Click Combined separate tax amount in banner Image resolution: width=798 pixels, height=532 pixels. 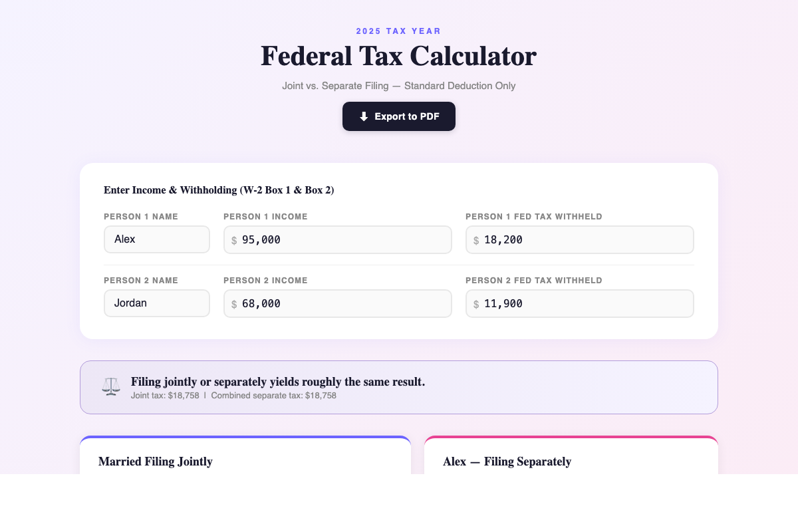coord(274,395)
